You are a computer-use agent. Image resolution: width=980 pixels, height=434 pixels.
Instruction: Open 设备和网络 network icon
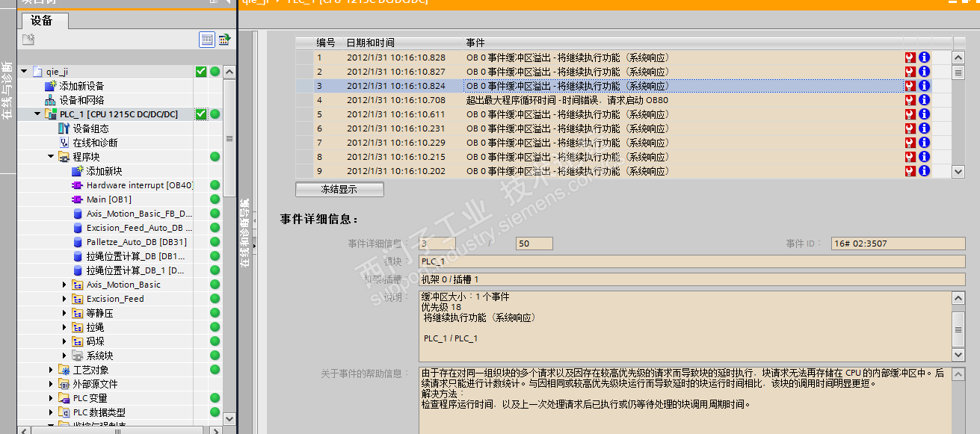pyautogui.click(x=51, y=100)
